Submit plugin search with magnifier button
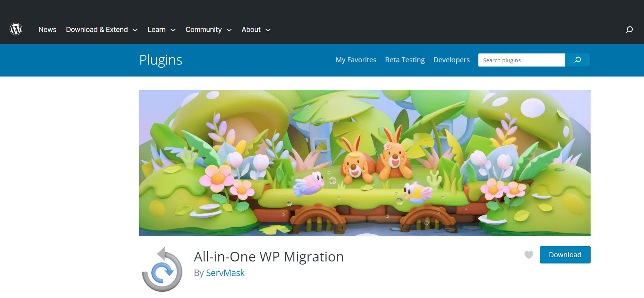Image resolution: width=644 pixels, height=298 pixels. 578,60
